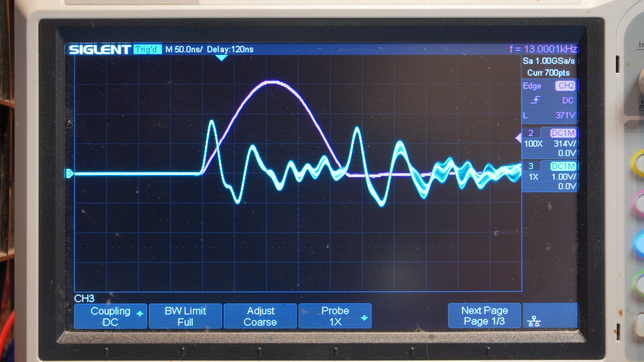Toggle Adjust between Coarse and Fine
The image size is (644, 362).
pyautogui.click(x=260, y=316)
